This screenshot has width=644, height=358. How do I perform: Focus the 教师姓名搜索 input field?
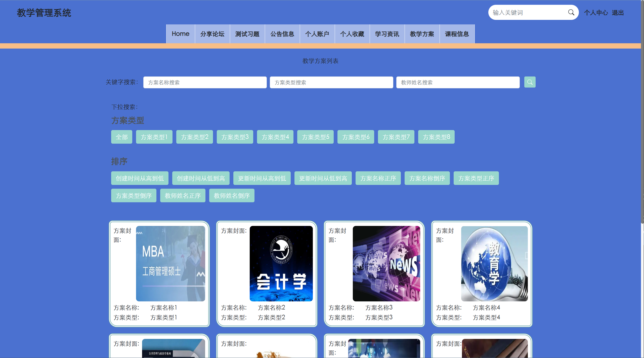pyautogui.click(x=458, y=83)
